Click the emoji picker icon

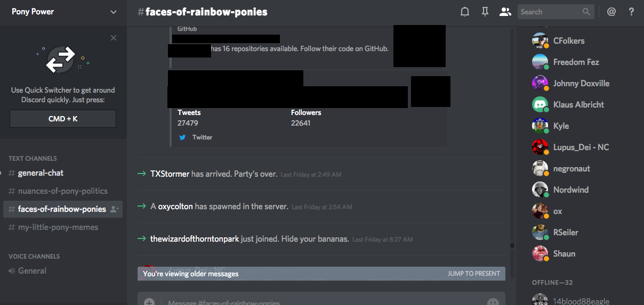point(493,302)
